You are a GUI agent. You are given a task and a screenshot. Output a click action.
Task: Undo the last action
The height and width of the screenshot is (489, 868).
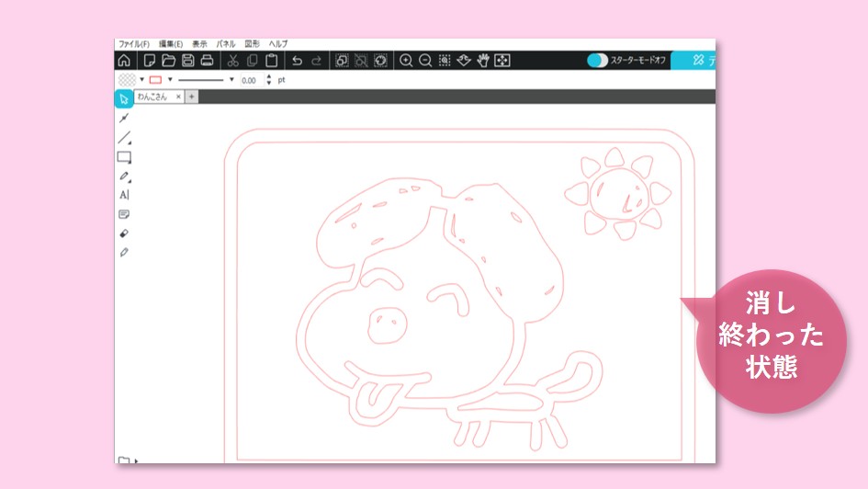[298, 61]
